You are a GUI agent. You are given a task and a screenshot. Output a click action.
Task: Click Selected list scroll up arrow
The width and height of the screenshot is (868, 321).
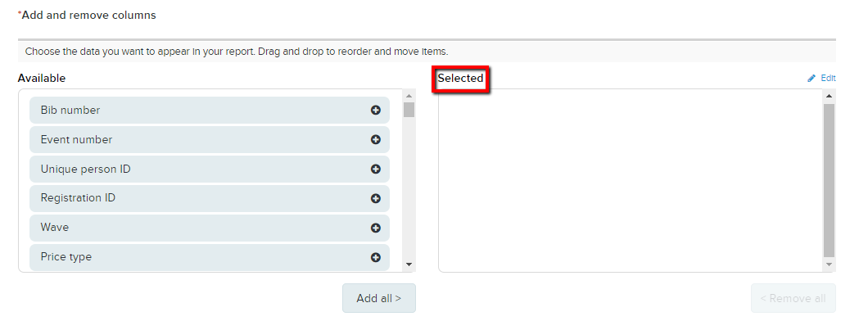coord(829,96)
